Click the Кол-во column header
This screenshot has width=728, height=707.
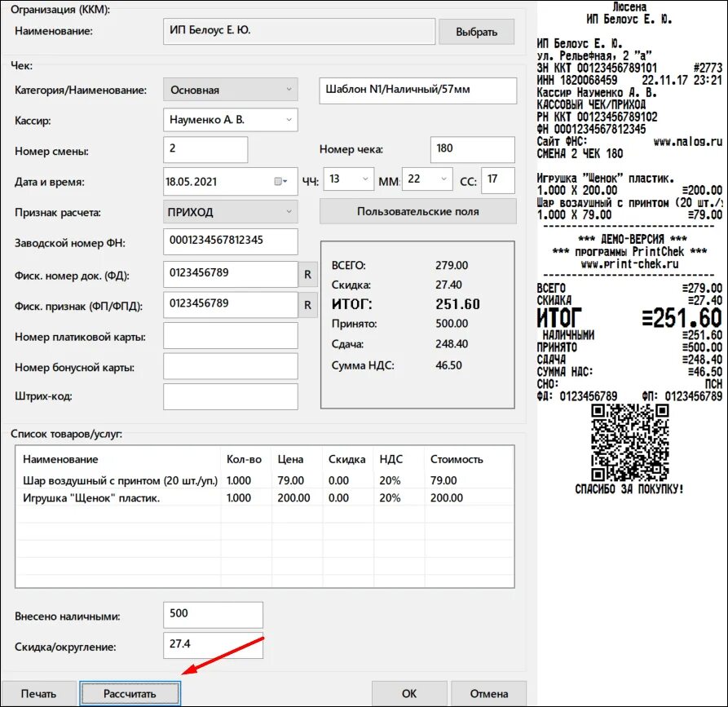pyautogui.click(x=244, y=459)
